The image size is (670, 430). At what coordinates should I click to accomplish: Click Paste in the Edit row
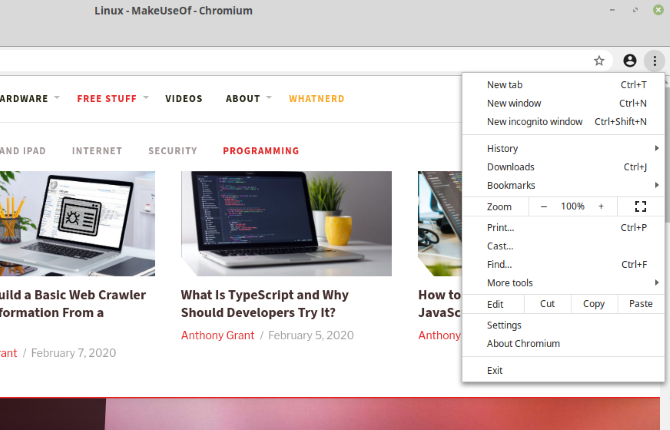point(641,304)
